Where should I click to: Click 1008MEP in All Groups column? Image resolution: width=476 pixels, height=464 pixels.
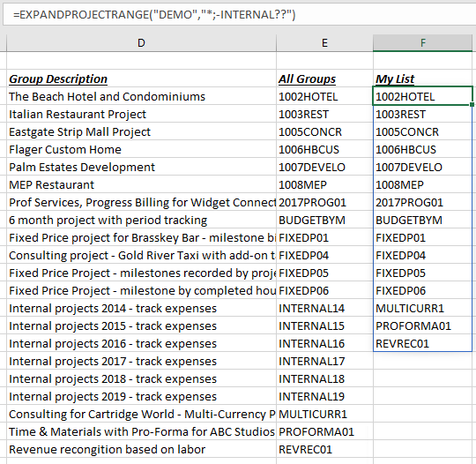tap(324, 184)
